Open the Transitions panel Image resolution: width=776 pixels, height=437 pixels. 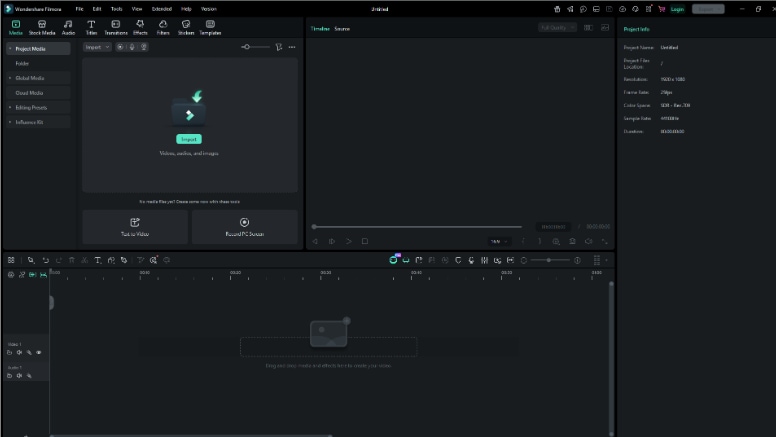pos(116,28)
